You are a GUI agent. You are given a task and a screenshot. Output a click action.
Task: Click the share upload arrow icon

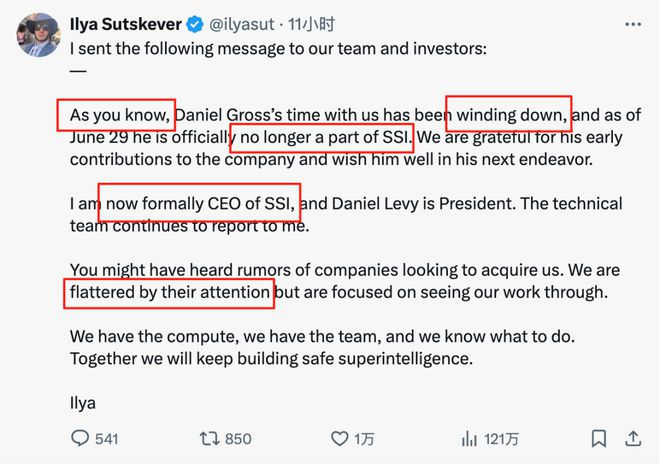(x=632, y=439)
